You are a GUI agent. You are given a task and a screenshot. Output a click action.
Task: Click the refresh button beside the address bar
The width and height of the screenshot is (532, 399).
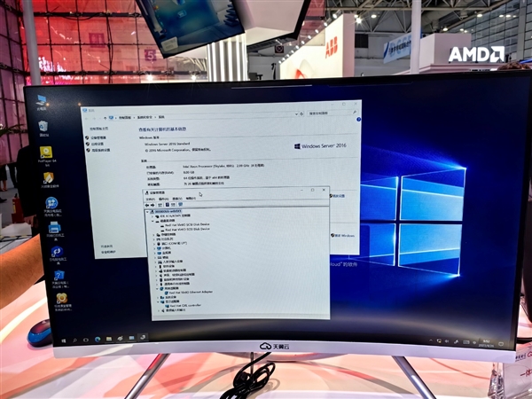coord(302,114)
